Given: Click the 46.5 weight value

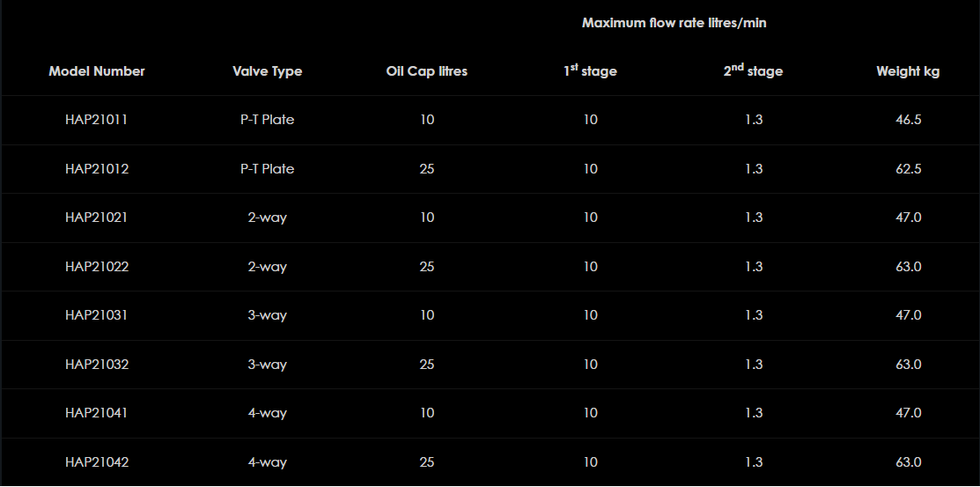Looking at the screenshot, I should coord(908,120).
